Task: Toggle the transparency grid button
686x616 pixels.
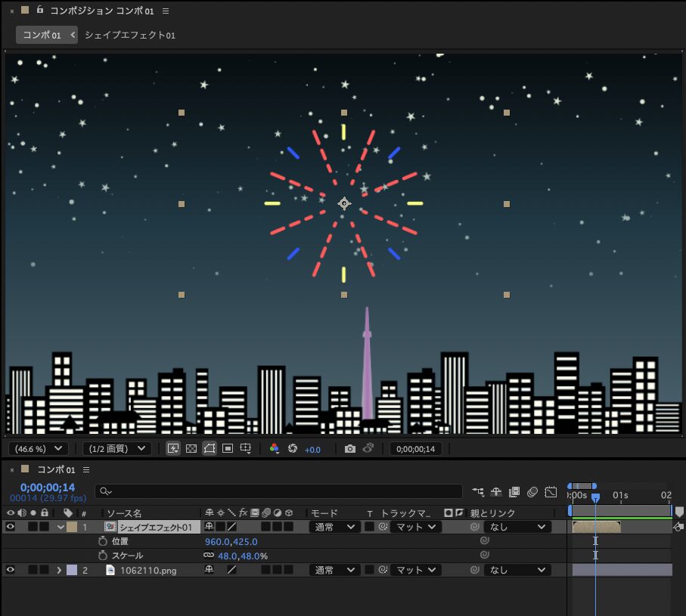Action: pyautogui.click(x=191, y=448)
